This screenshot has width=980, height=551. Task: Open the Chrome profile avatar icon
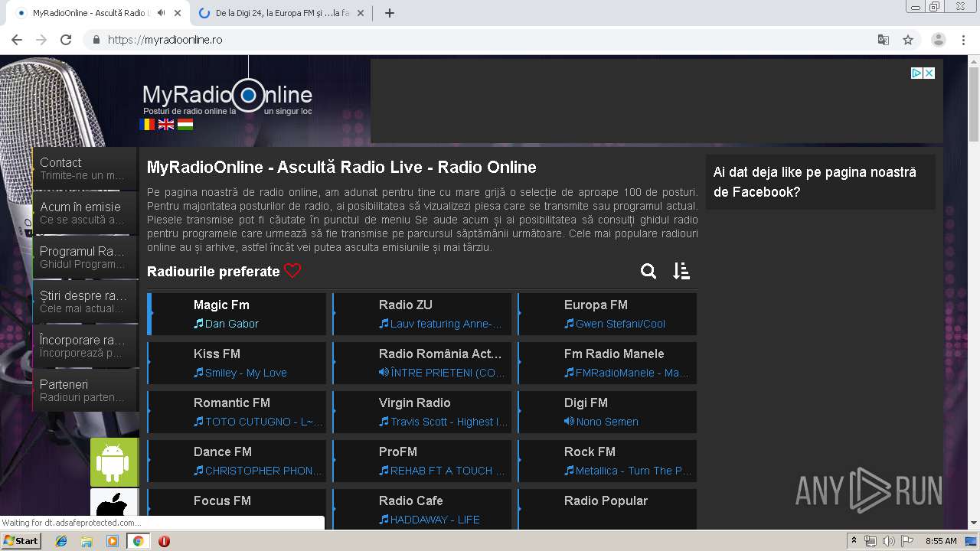click(939, 40)
